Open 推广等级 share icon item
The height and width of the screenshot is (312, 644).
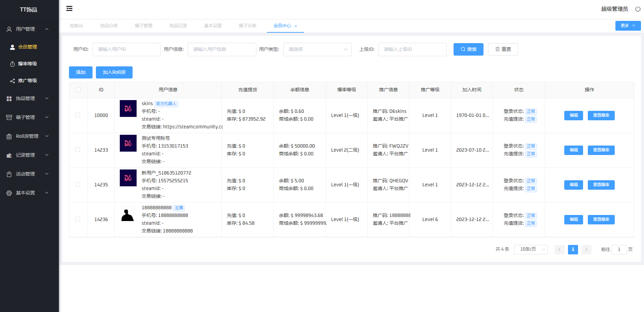(x=27, y=81)
